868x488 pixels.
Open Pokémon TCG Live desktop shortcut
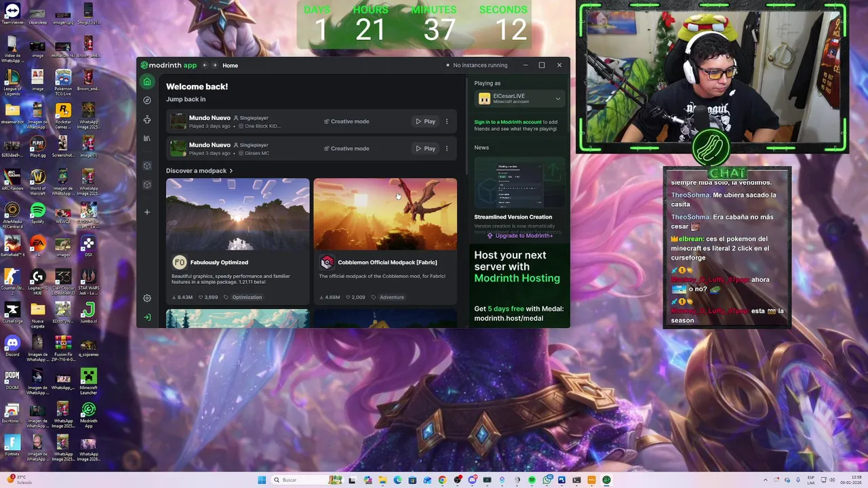62,81
